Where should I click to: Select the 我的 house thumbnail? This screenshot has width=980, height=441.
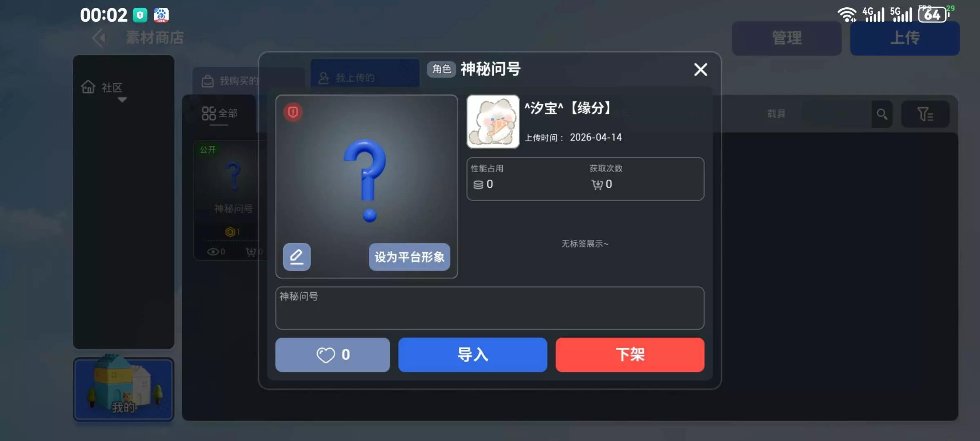124,389
